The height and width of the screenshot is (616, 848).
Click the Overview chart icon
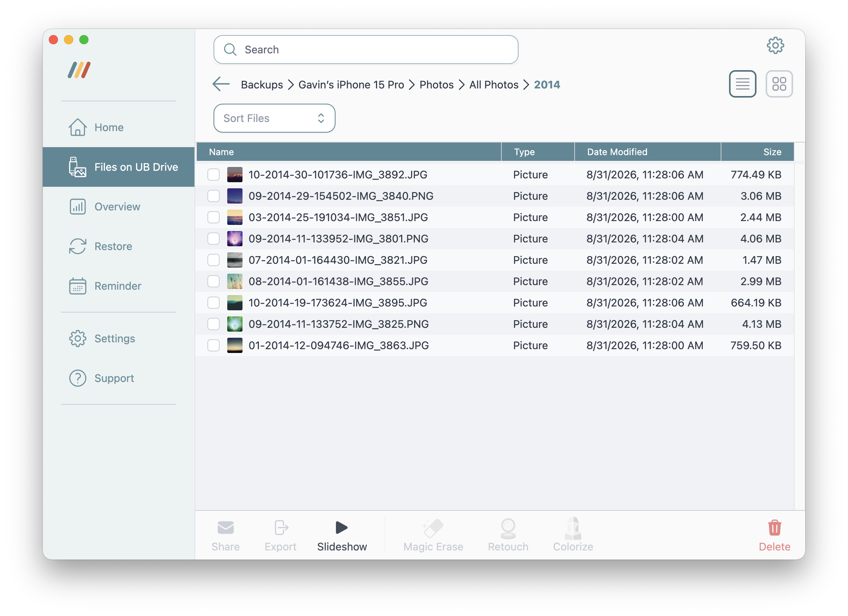click(77, 207)
